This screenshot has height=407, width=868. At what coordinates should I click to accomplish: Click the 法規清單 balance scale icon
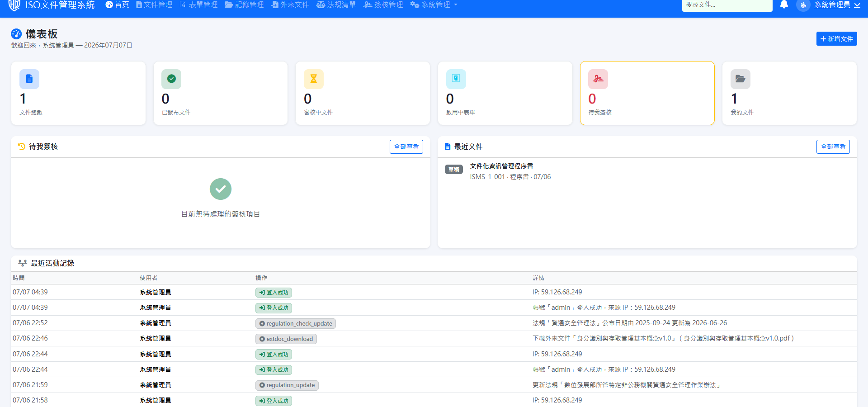(321, 5)
